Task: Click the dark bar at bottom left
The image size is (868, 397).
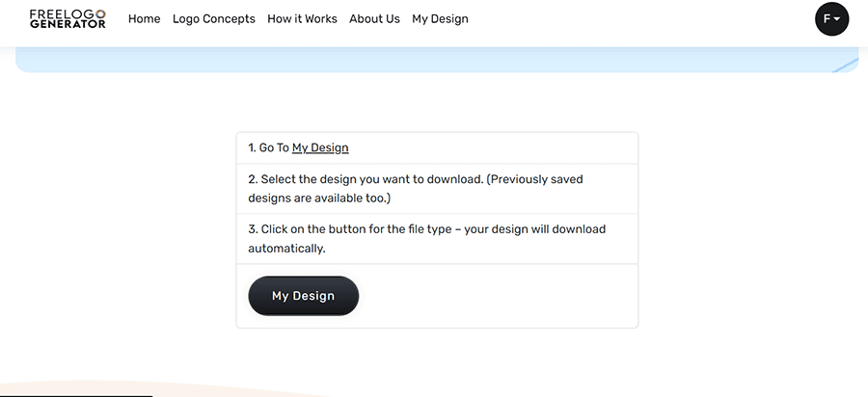Action: click(76, 395)
